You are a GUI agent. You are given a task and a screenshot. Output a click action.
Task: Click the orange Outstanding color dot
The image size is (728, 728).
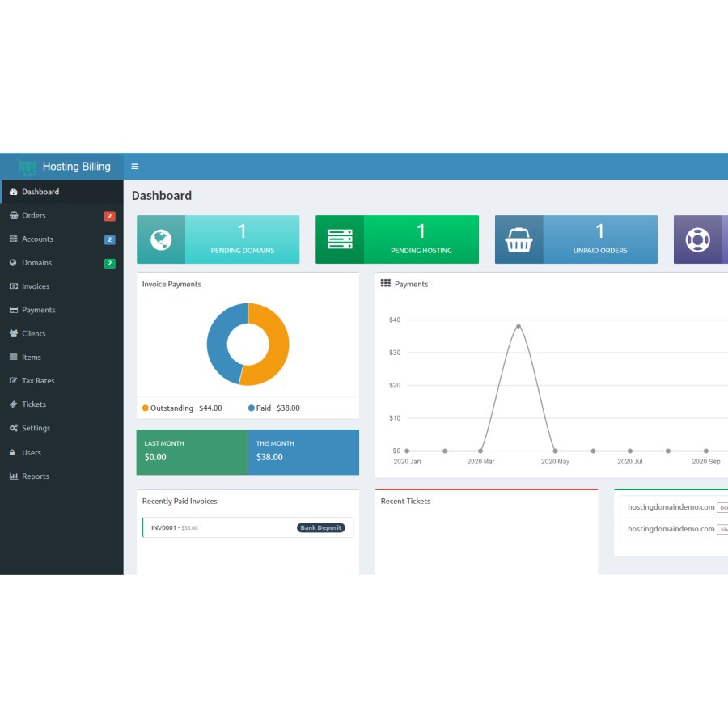[146, 408]
